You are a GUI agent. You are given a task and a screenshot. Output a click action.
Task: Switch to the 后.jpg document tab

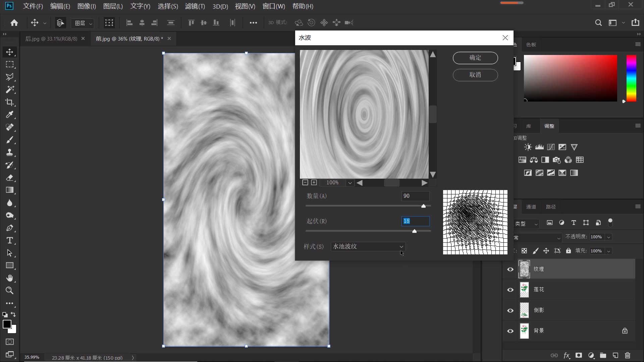point(51,39)
